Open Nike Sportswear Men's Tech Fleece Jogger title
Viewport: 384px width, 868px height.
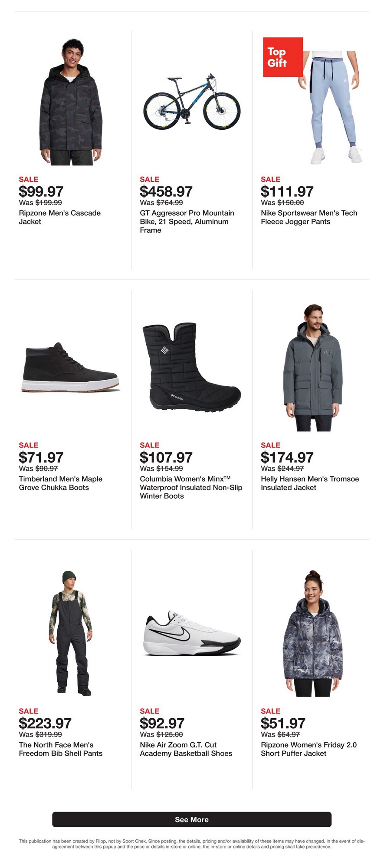point(309,217)
